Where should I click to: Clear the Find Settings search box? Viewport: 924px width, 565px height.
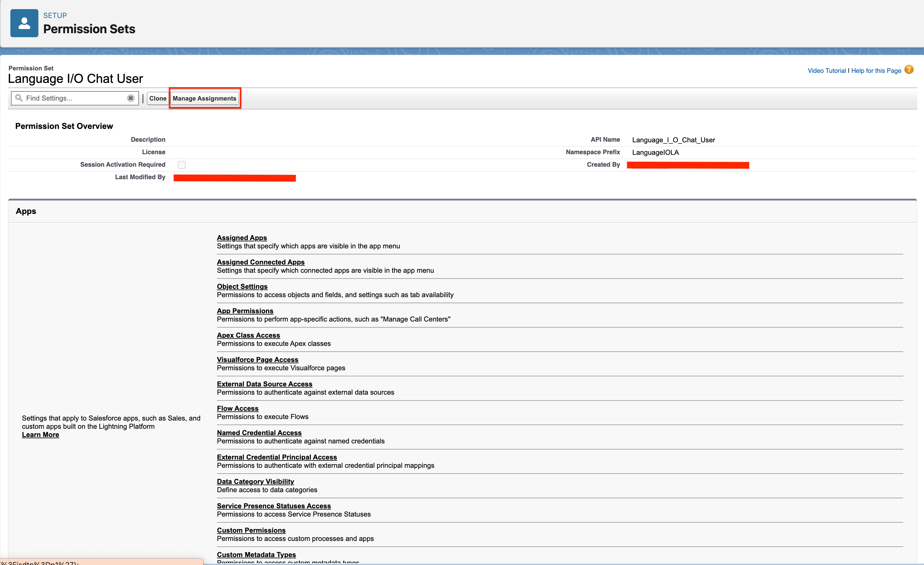pyautogui.click(x=130, y=98)
